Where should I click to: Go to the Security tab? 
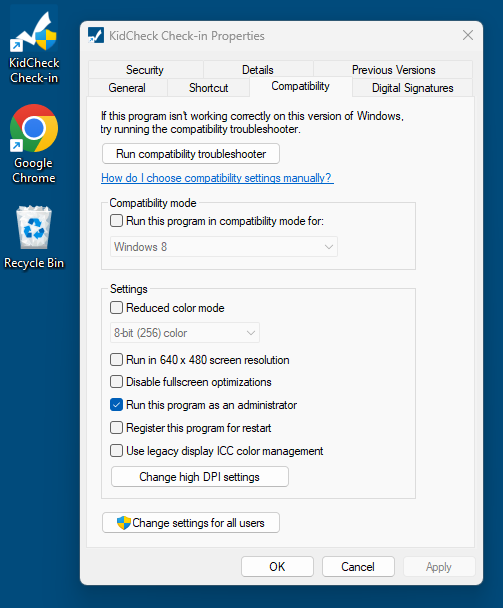point(145,70)
